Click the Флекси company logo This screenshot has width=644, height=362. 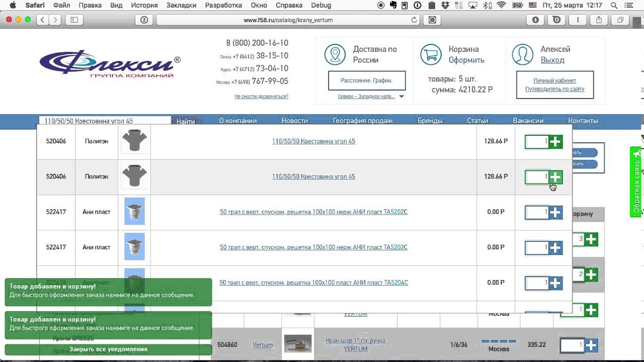(110, 64)
